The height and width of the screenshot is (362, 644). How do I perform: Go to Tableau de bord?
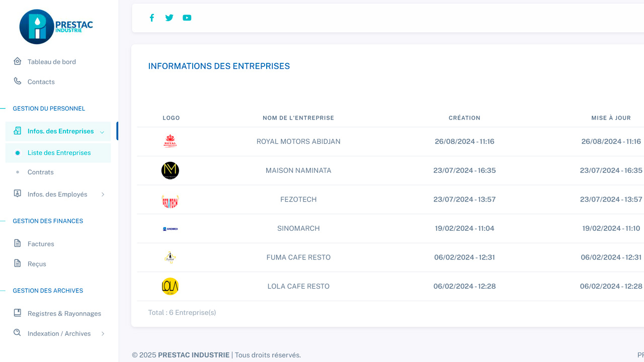[51, 62]
